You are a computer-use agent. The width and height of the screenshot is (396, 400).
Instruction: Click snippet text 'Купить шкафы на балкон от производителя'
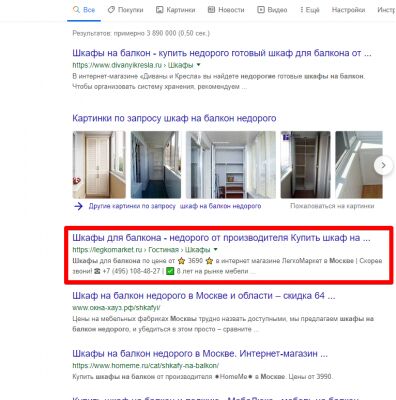coord(142,377)
